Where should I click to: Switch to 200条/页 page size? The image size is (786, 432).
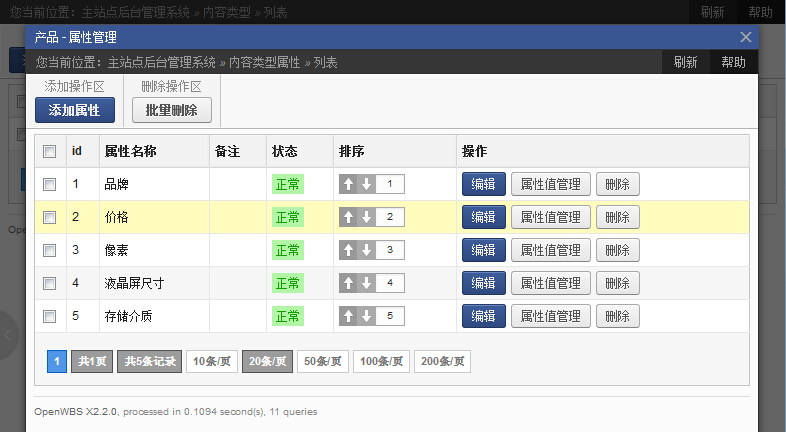click(x=442, y=361)
